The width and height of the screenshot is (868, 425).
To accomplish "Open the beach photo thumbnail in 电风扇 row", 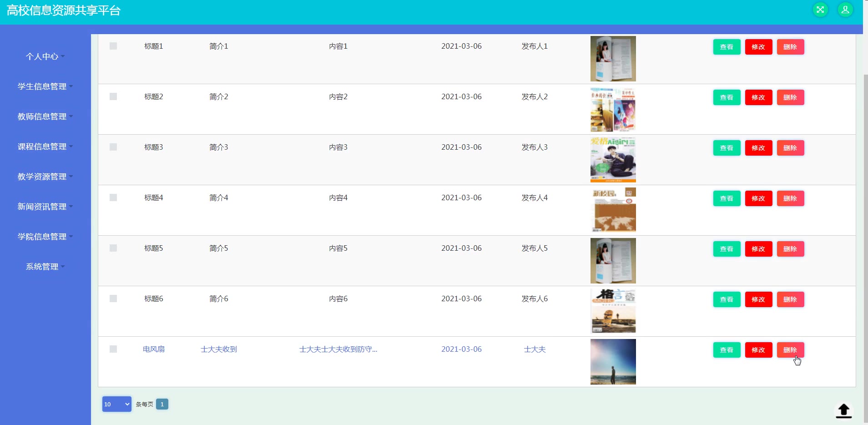I will point(613,362).
